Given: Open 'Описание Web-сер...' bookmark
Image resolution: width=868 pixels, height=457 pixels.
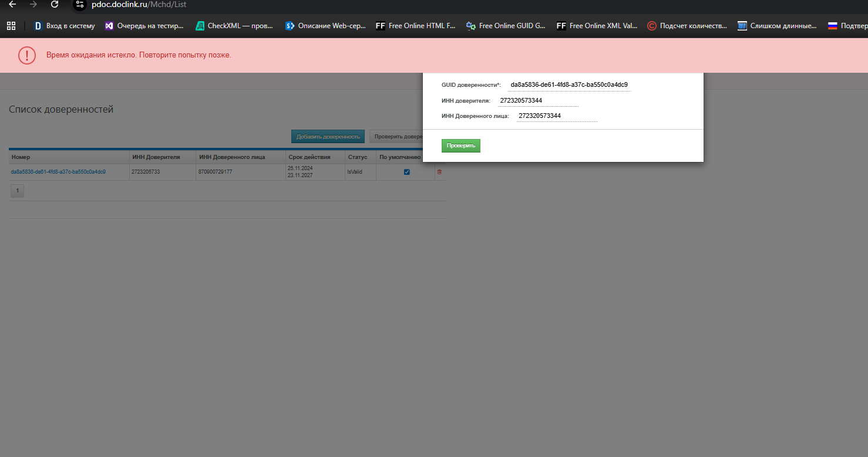Looking at the screenshot, I should 325,26.
